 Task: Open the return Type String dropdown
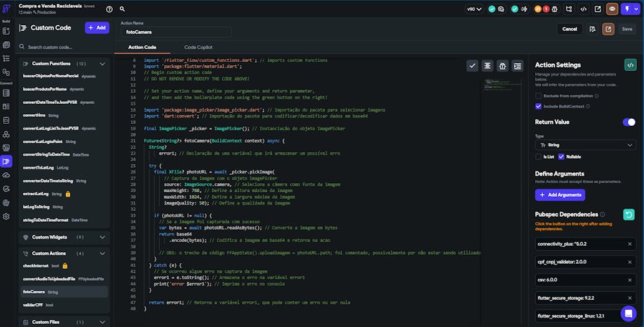[x=585, y=145]
